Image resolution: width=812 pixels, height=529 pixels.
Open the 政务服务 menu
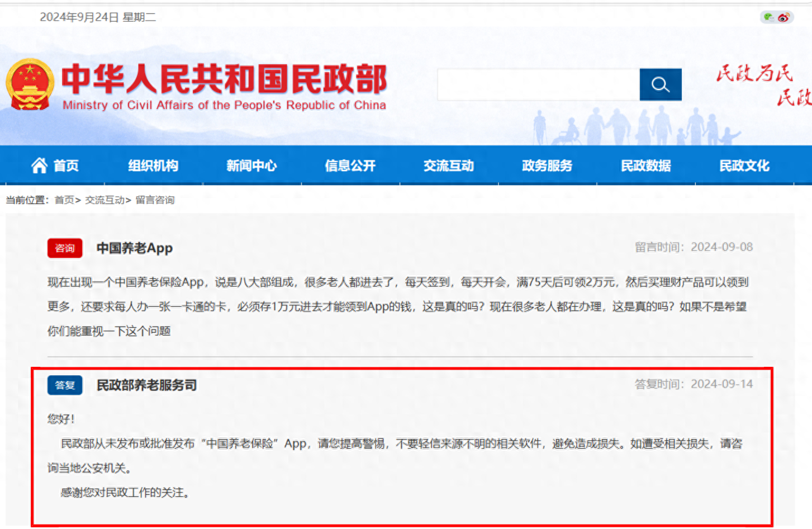pos(547,166)
